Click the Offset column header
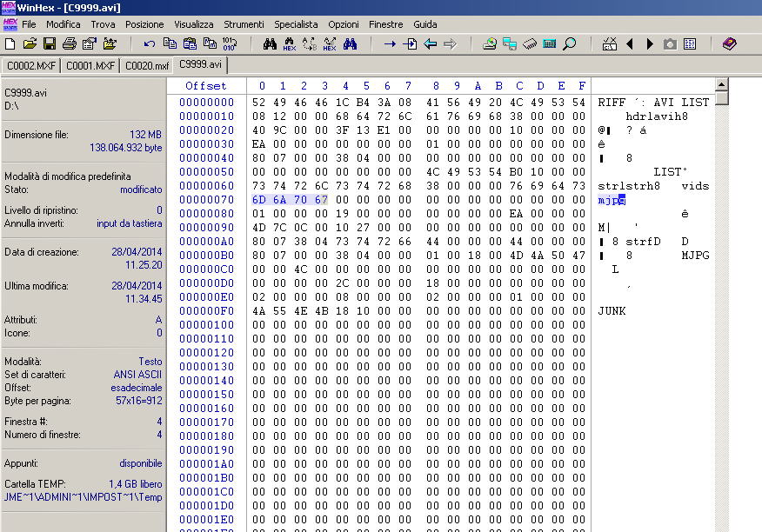Screen dimensions: 762x532 [205, 86]
